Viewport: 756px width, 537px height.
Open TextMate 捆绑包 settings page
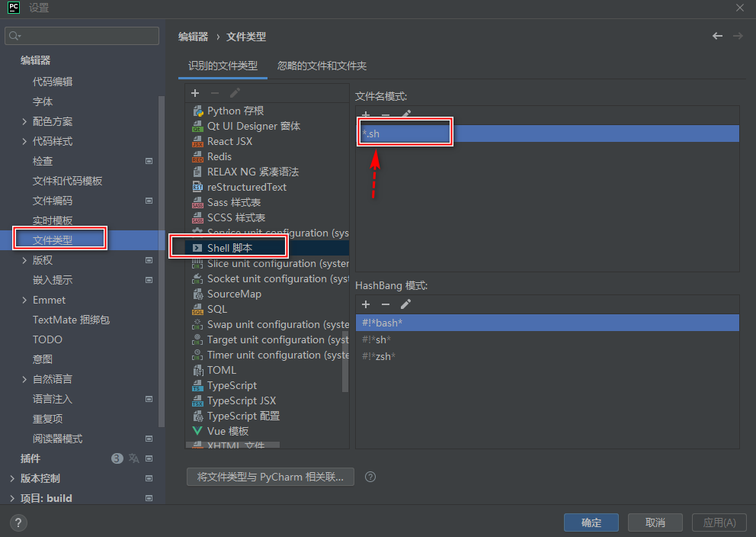pyautogui.click(x=72, y=320)
